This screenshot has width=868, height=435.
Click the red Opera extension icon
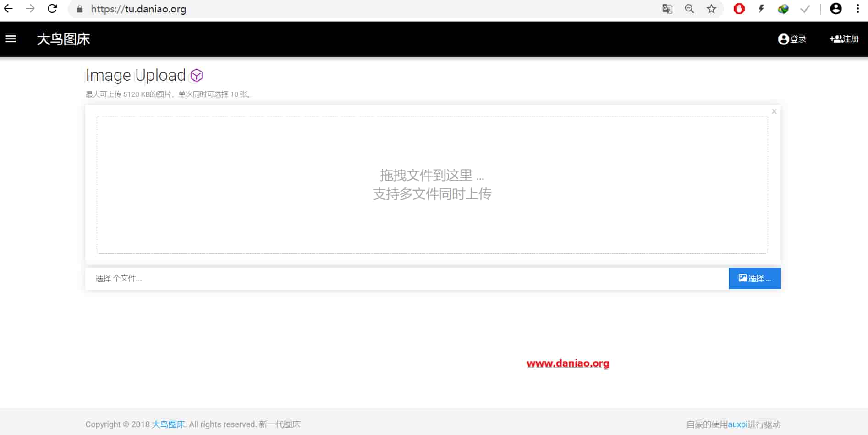point(739,9)
